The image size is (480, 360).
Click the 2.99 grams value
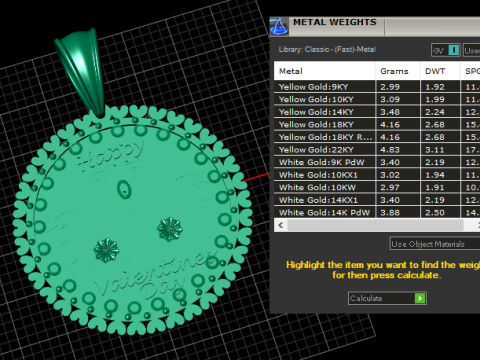click(390, 87)
